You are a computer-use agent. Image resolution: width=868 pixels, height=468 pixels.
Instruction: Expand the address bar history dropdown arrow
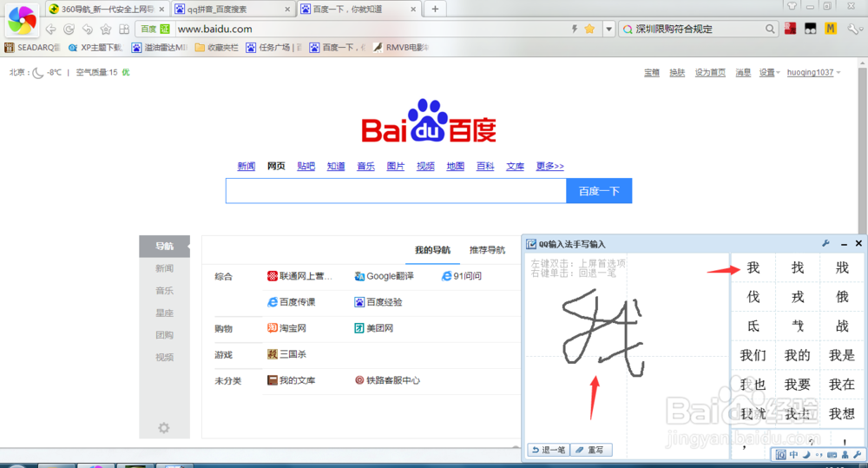pos(609,29)
